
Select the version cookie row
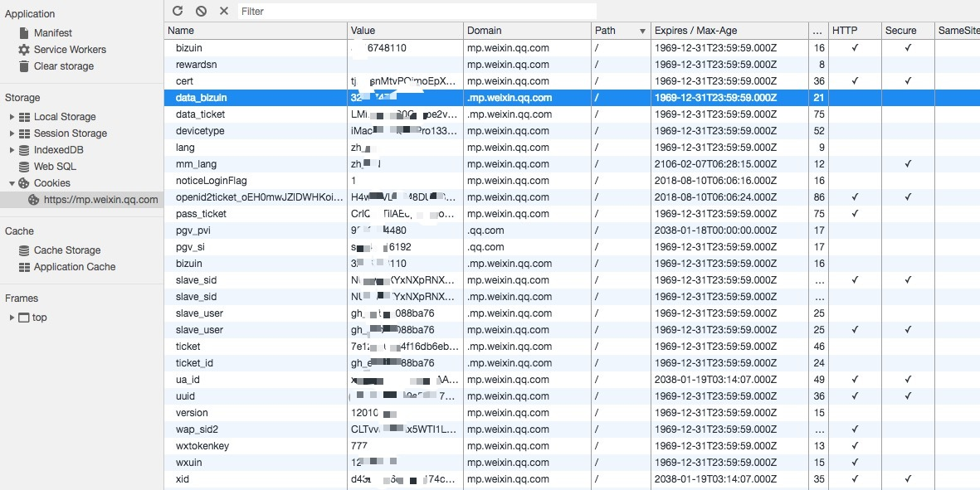point(572,413)
